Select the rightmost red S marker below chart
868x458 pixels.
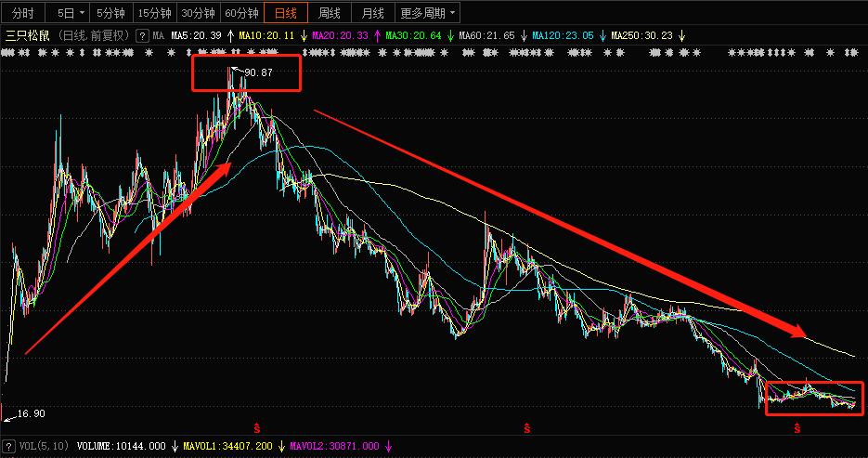pyautogui.click(x=797, y=427)
